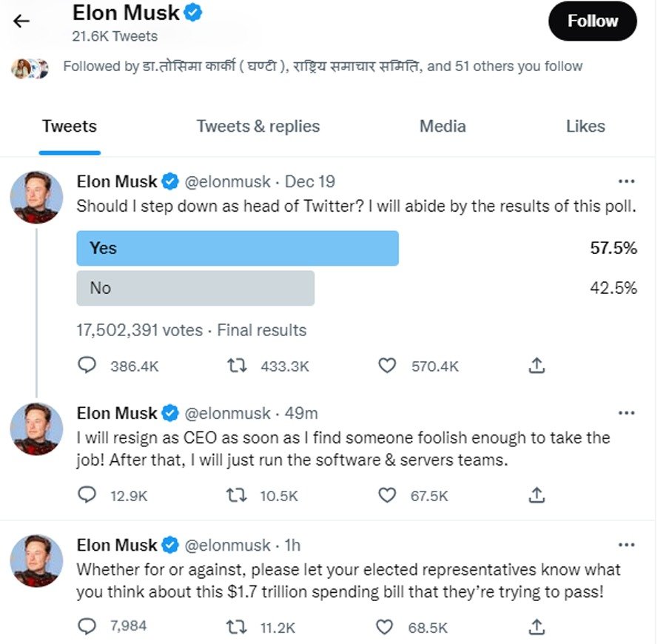Open more options on the poll tweet
The width and height of the screenshot is (666, 644).
coord(626,181)
